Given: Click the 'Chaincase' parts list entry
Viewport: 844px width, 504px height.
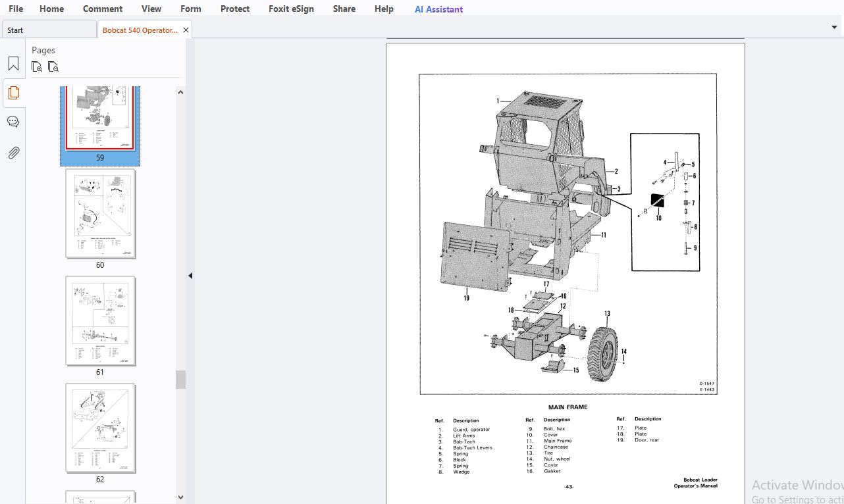Looking at the screenshot, I should coord(556,447).
